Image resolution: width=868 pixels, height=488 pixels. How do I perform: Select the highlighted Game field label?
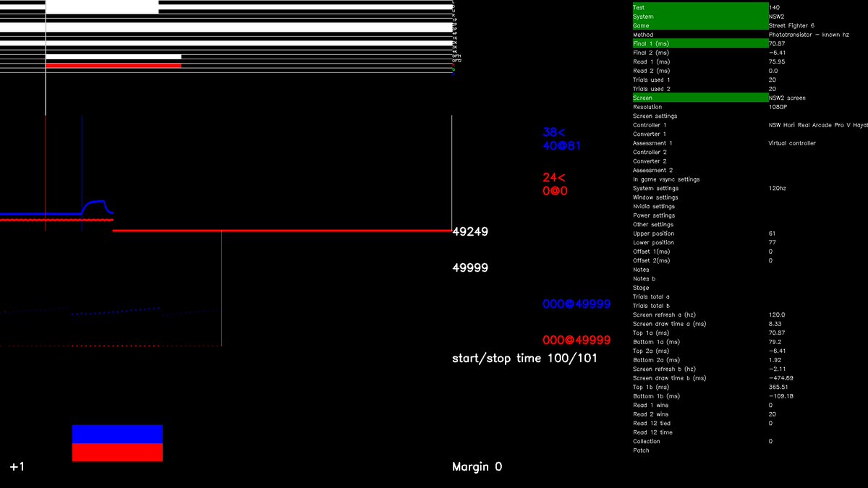click(699, 25)
